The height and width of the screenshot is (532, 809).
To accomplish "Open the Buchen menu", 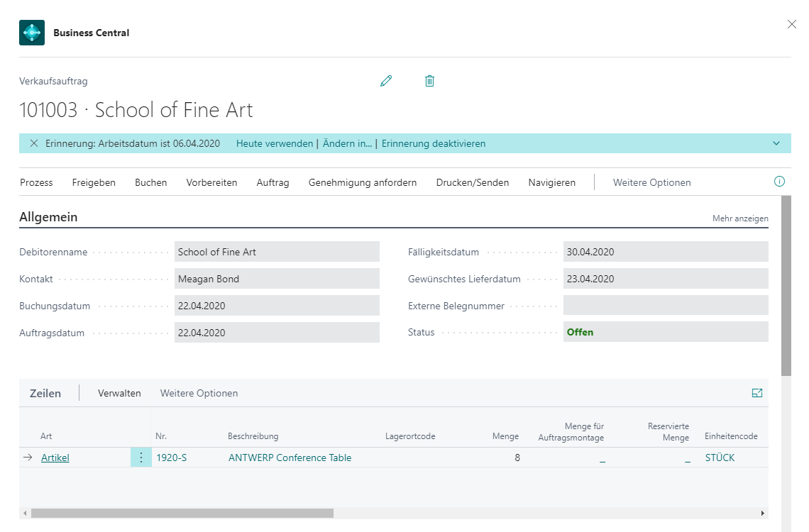I will point(150,182).
